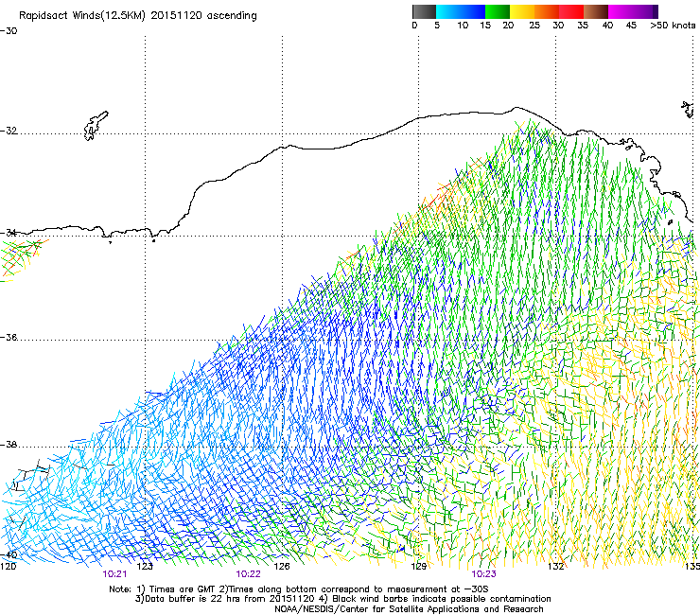The image size is (700, 615).
Task: Click the '126' longitude label
Action: tap(282, 567)
